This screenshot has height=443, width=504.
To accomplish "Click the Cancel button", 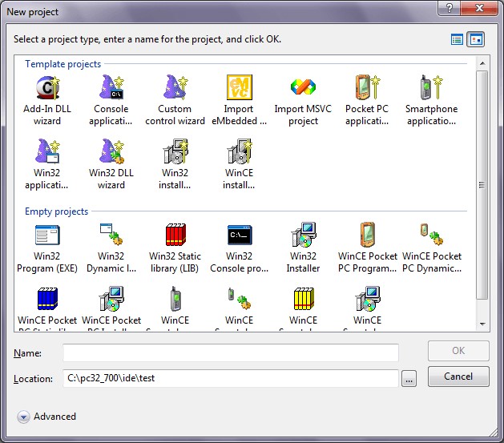I will (x=458, y=376).
